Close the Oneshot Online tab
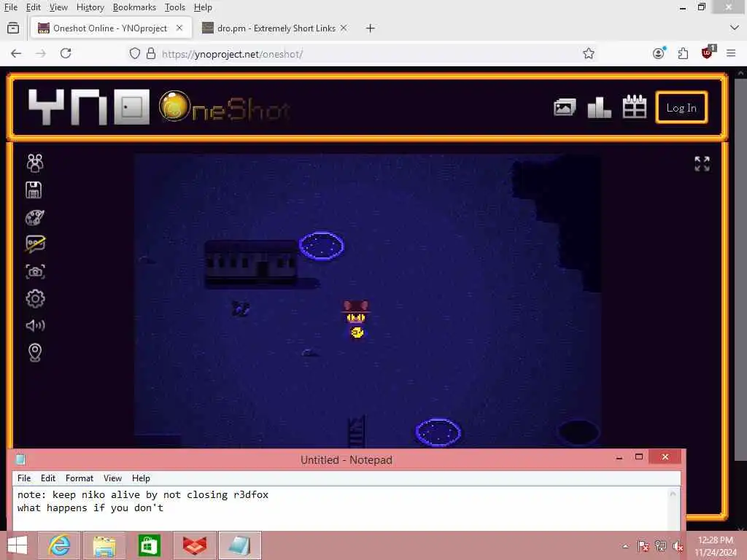This screenshot has width=747, height=560. tap(179, 28)
